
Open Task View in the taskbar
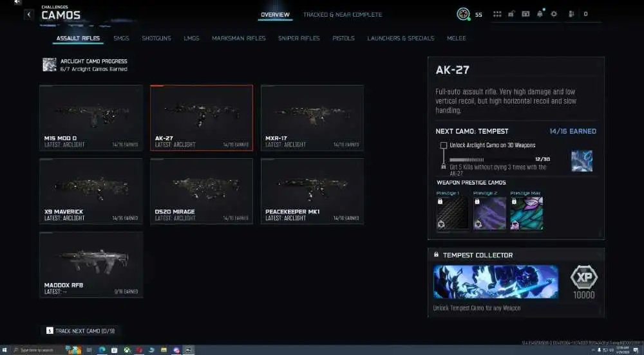89,350
